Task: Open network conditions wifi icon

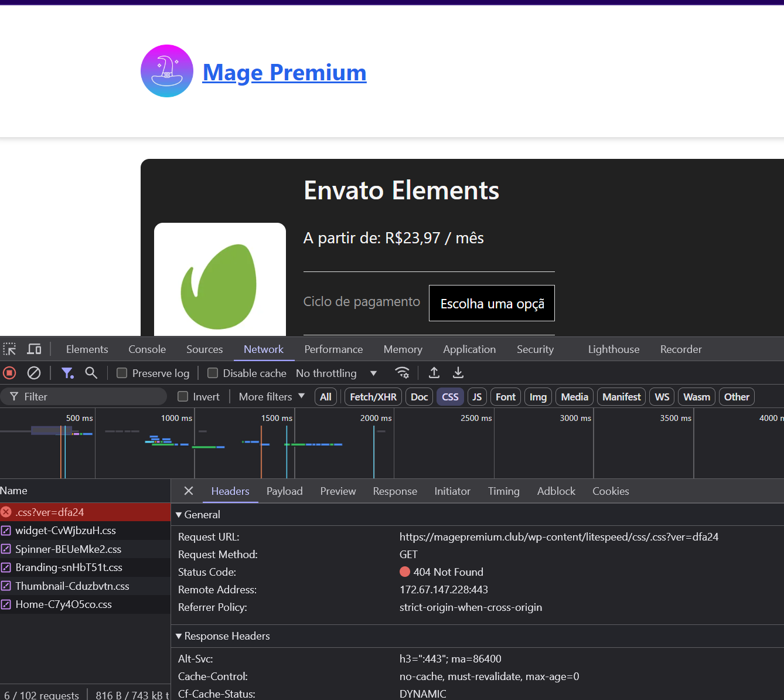Action: 403,373
